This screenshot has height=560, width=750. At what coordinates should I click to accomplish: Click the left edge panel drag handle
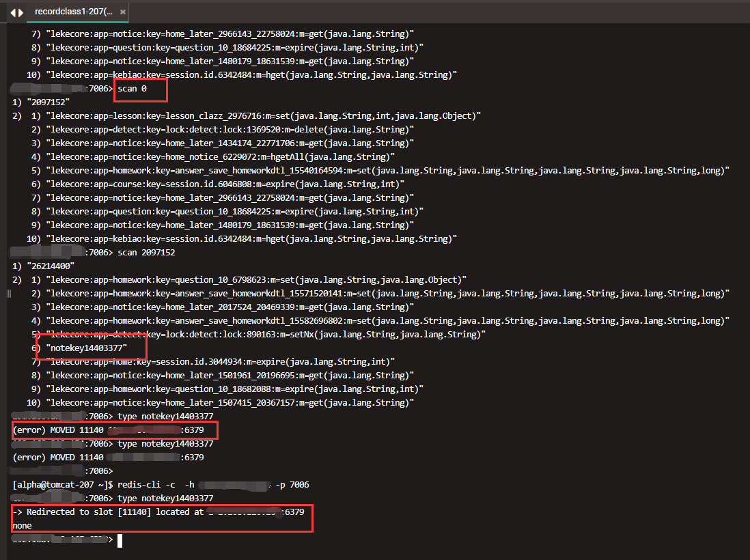pos(9,293)
